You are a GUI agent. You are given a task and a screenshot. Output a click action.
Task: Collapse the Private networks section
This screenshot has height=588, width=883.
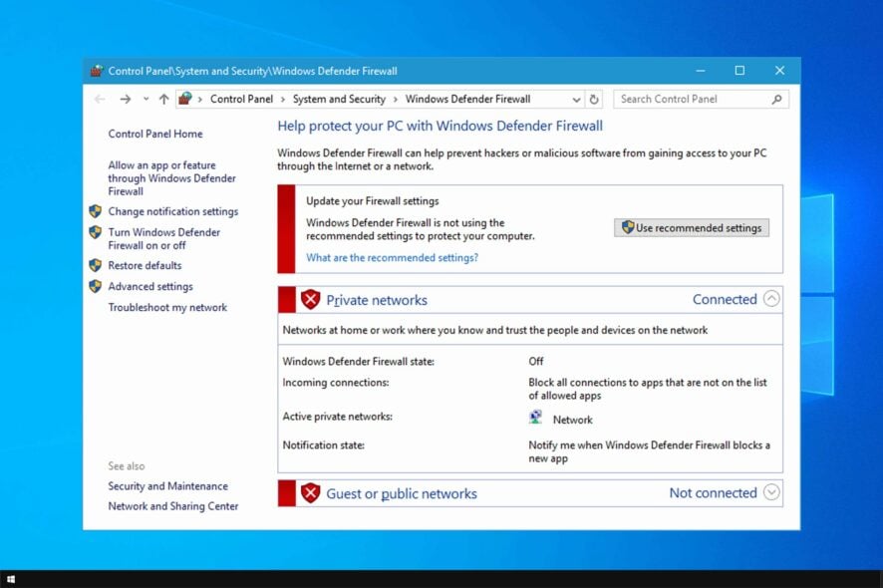771,299
